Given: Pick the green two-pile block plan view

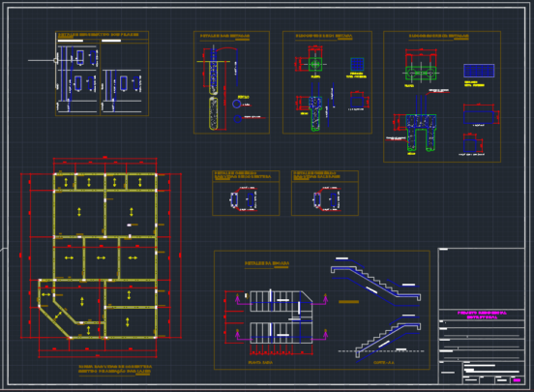Looking at the screenshot, I should coord(421,73).
